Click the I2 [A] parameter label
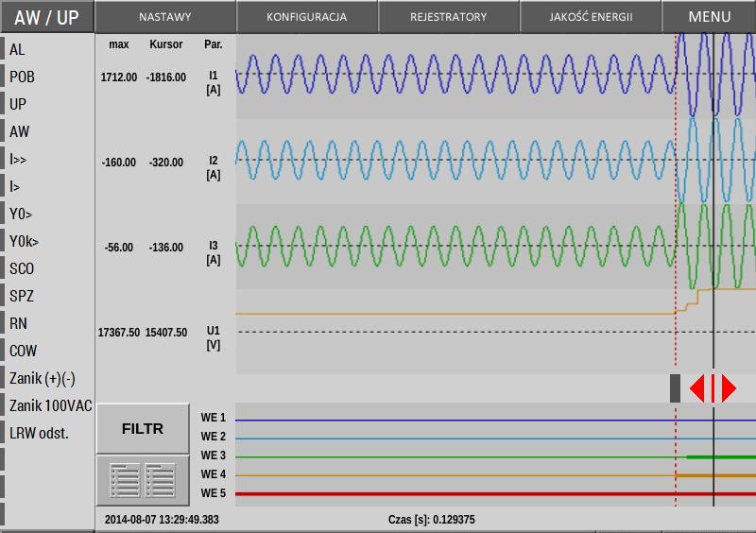 [214, 168]
